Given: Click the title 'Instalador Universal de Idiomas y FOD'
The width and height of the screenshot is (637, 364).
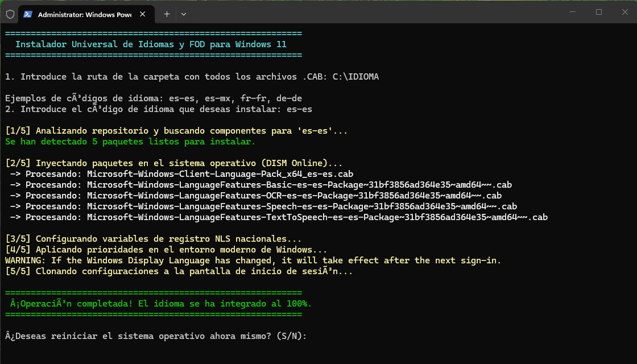Looking at the screenshot, I should (151, 44).
